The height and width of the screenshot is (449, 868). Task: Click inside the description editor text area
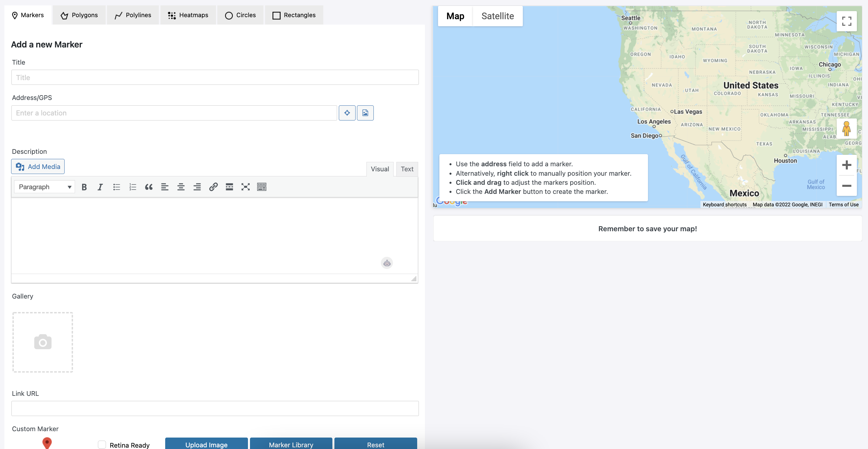(215, 236)
